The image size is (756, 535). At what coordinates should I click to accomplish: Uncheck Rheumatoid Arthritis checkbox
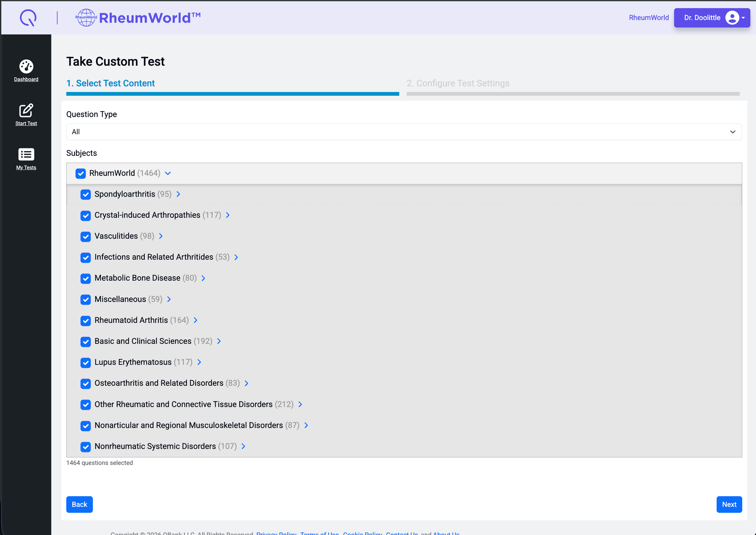86,321
